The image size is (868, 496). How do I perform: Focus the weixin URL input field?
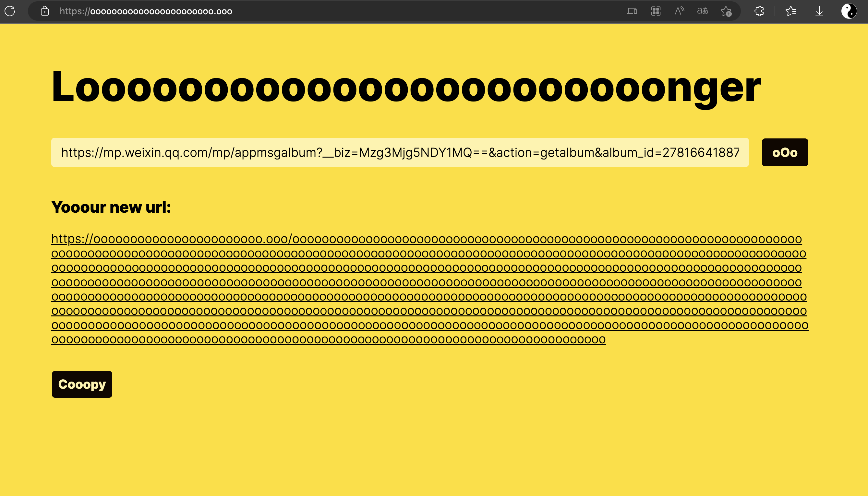399,153
